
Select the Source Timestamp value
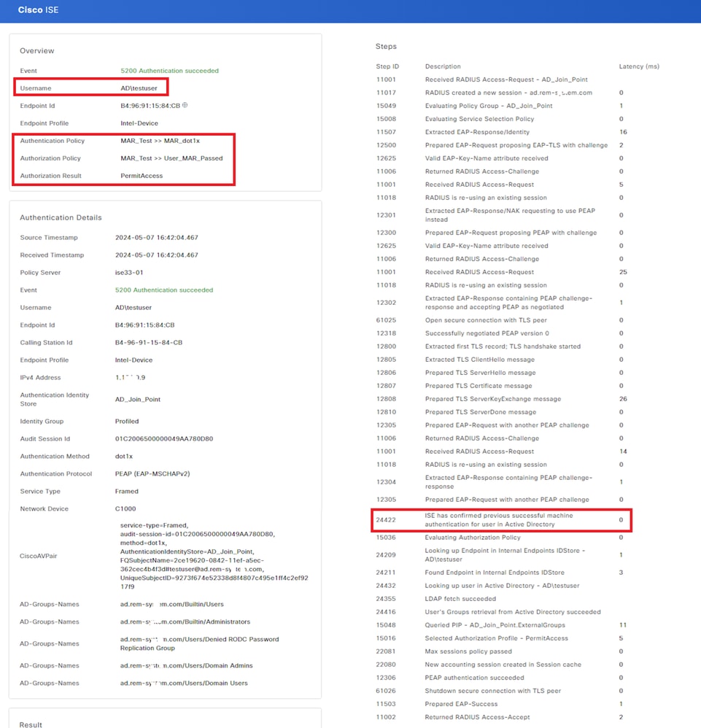[156, 237]
